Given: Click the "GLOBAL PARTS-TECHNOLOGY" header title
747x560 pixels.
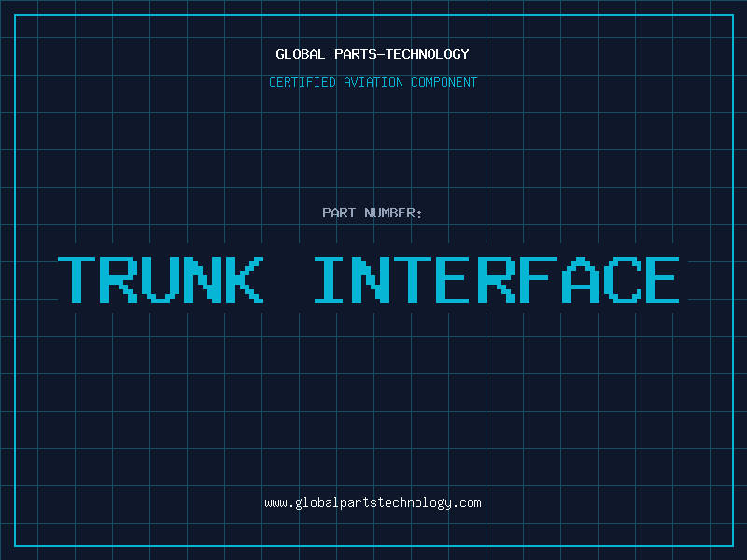Looking at the screenshot, I should pos(373,54).
